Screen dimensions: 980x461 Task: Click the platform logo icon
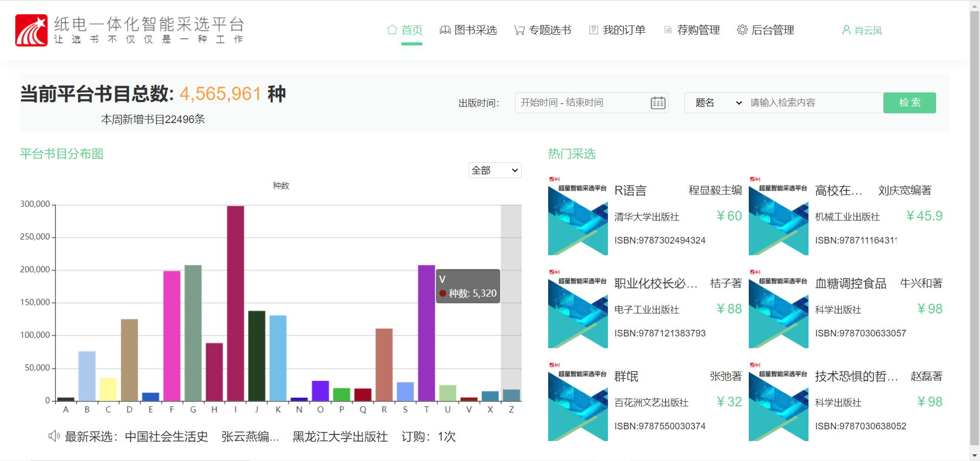click(x=32, y=31)
